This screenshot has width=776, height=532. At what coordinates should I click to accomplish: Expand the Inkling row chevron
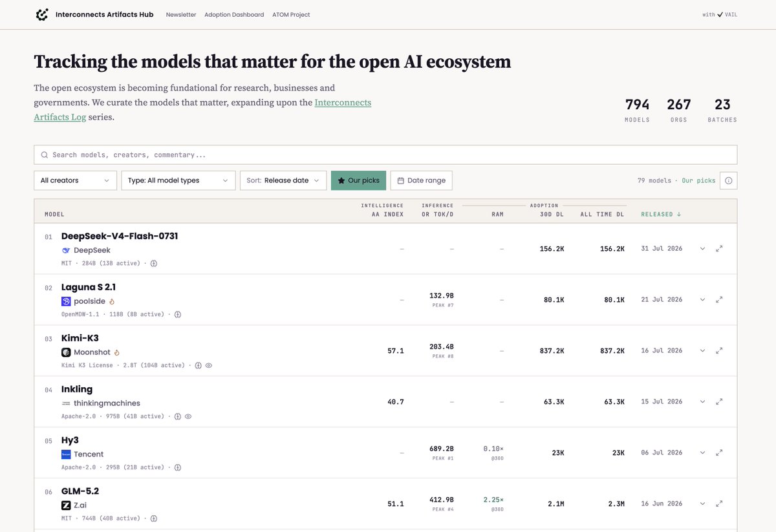[x=703, y=401]
